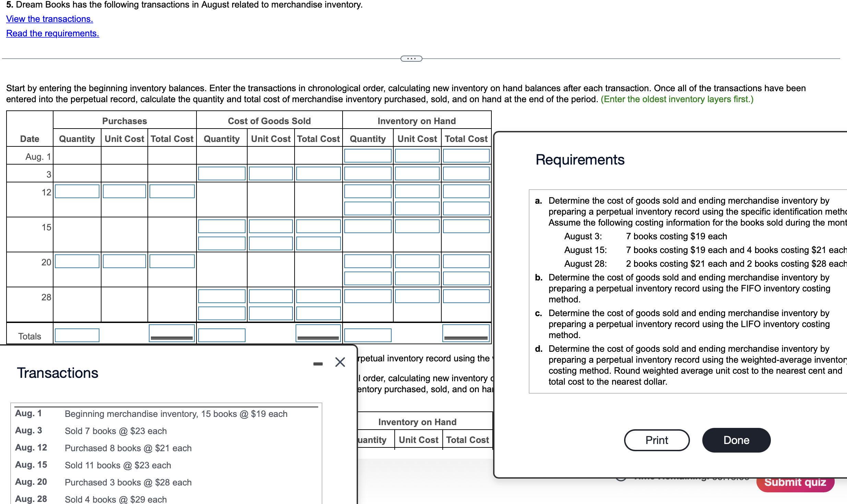
Task: Click the Aug. 12 Purchases Total Cost field
Action: 171,191
